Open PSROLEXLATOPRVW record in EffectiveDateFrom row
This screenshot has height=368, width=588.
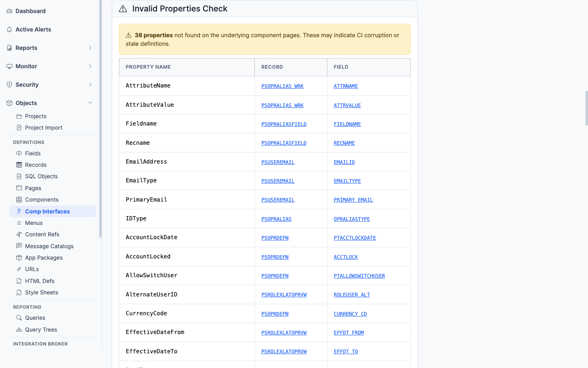[x=284, y=333]
